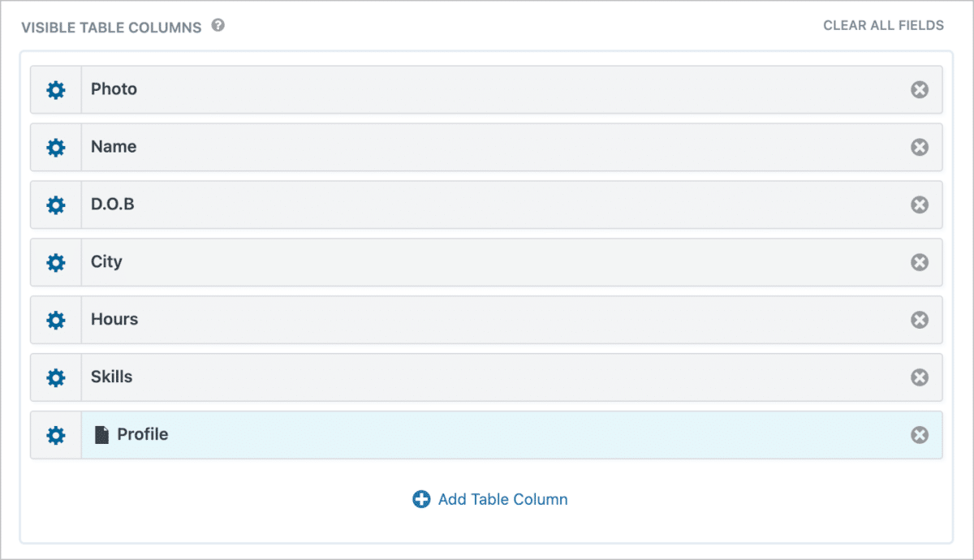Select the Skills field row
The width and height of the screenshot is (974, 560).
487,378
